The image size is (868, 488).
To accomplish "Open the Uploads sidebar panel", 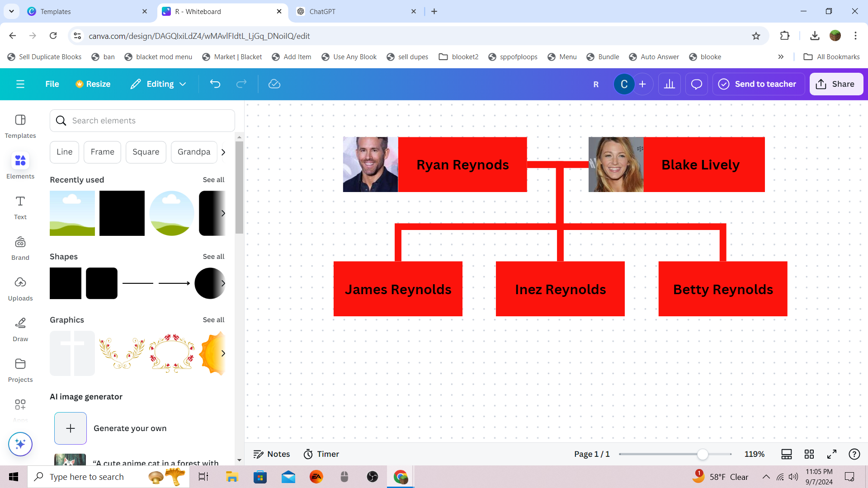I will click(20, 288).
